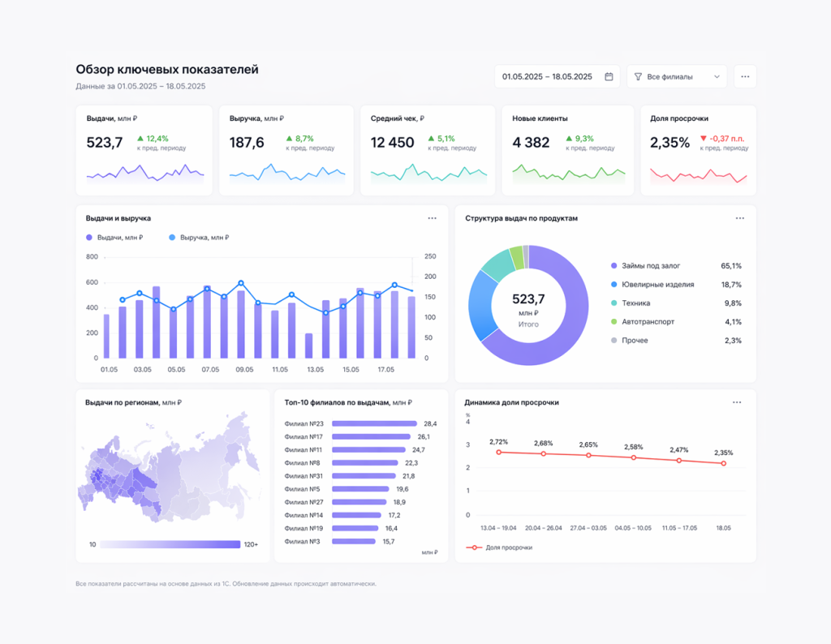Image resolution: width=831 pixels, height=644 pixels.
Task: Toggle Выдачи, млн ₽ series in chart legend
Action: click(x=114, y=238)
